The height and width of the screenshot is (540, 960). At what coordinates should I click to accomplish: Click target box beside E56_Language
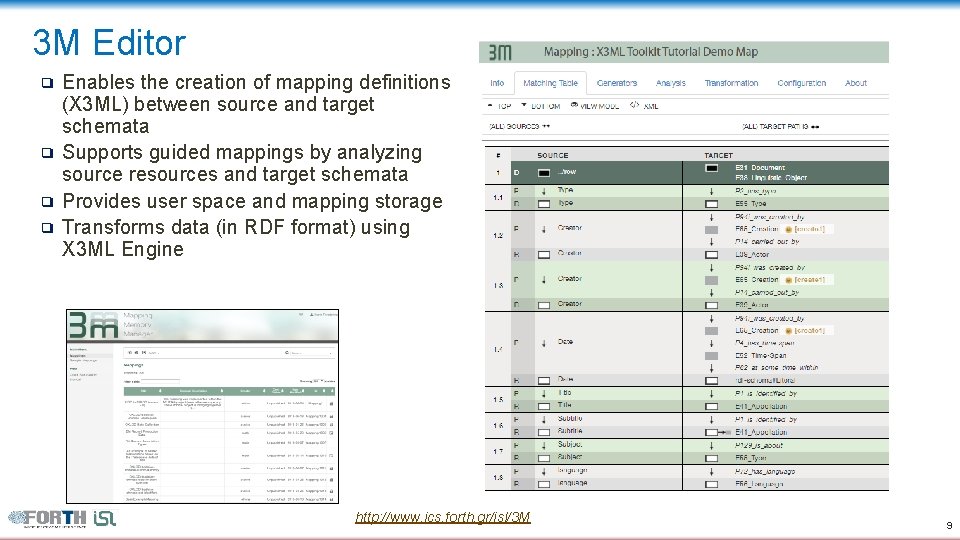point(711,484)
